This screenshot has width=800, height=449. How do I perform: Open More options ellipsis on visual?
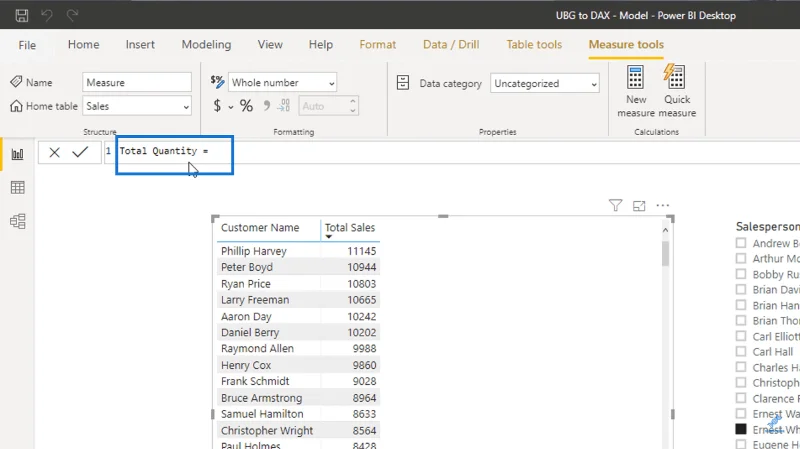[x=662, y=205]
